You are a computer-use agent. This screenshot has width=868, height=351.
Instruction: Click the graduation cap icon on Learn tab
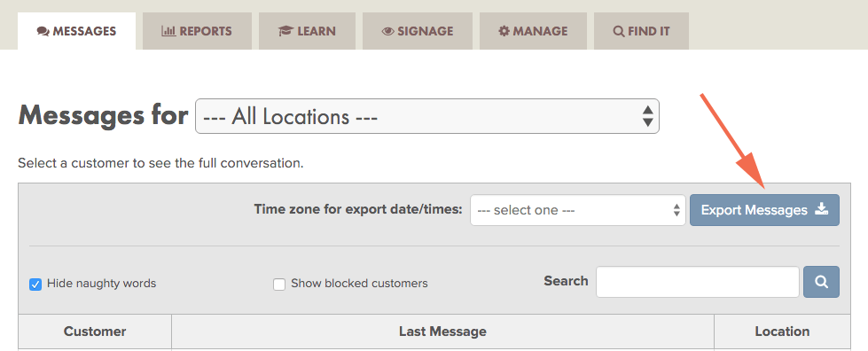[x=285, y=32]
